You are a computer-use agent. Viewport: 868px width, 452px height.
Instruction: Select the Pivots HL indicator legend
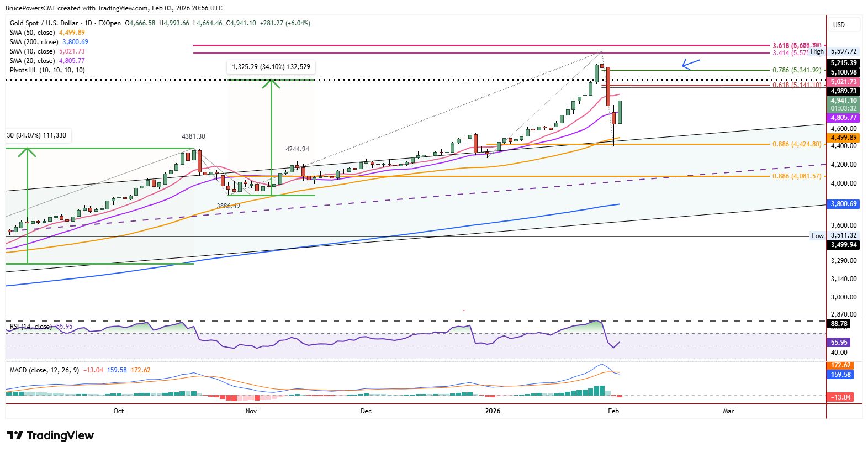[x=47, y=70]
